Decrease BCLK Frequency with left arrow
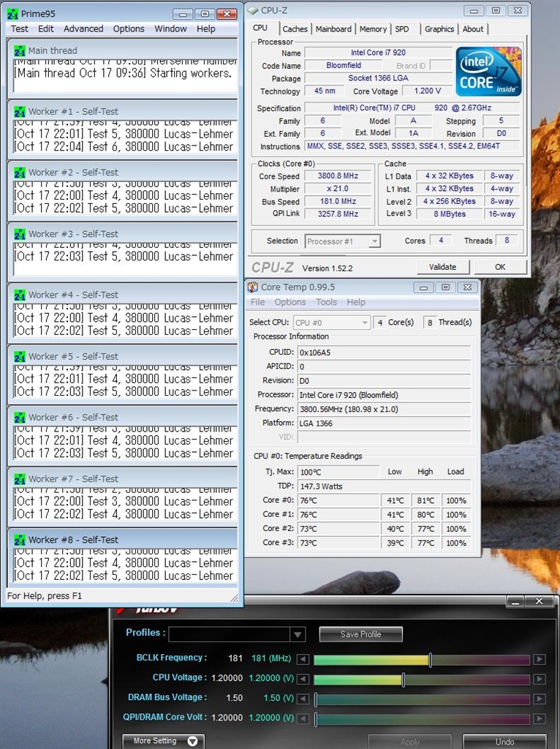560x749 pixels. tap(303, 659)
